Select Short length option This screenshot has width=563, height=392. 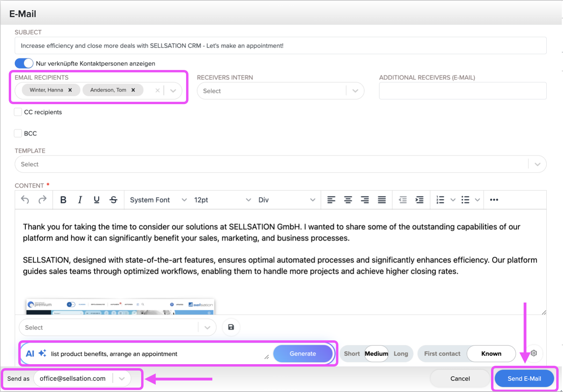pos(352,353)
